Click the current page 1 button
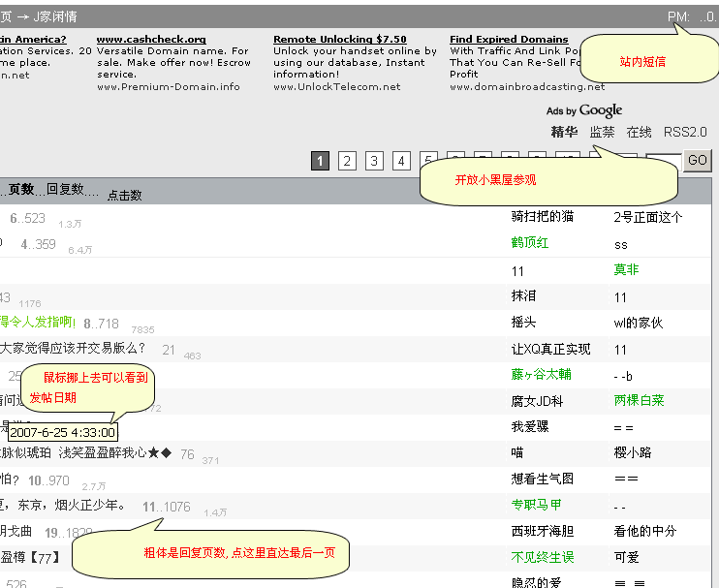The height and width of the screenshot is (588, 719). (x=320, y=161)
